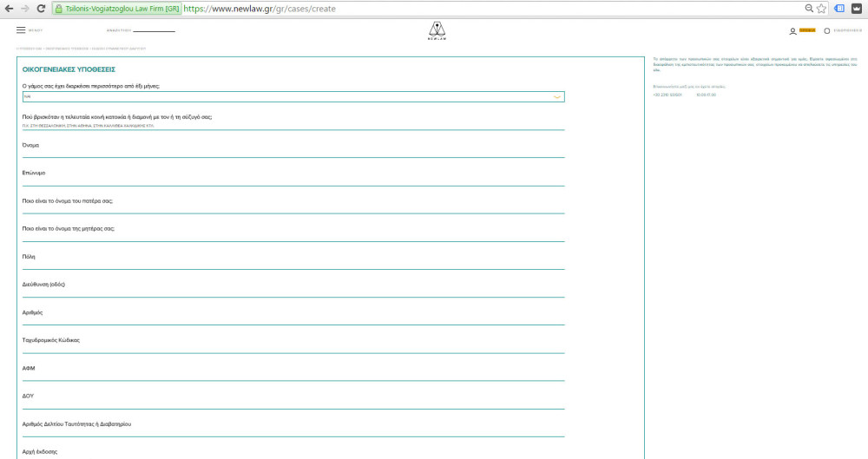Click the phone number link in sidebar
This screenshot has width=868, height=459.
(670, 95)
